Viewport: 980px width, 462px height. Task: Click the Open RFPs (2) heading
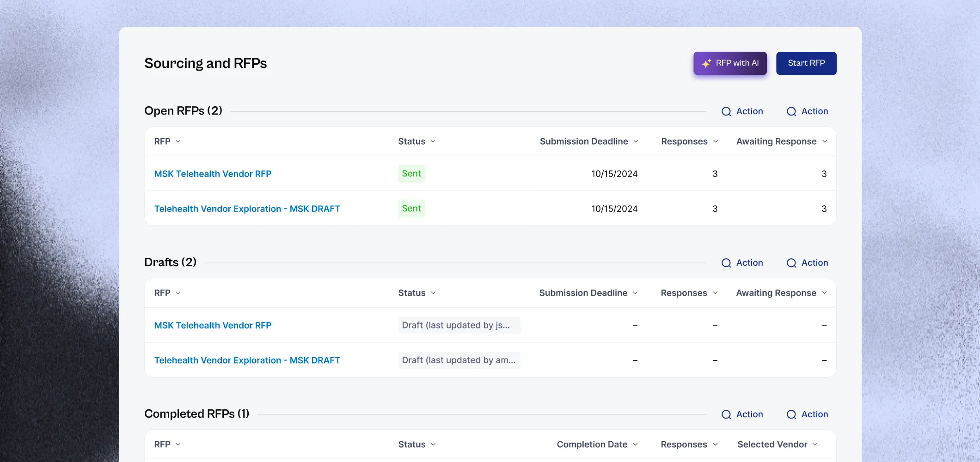[x=184, y=111]
